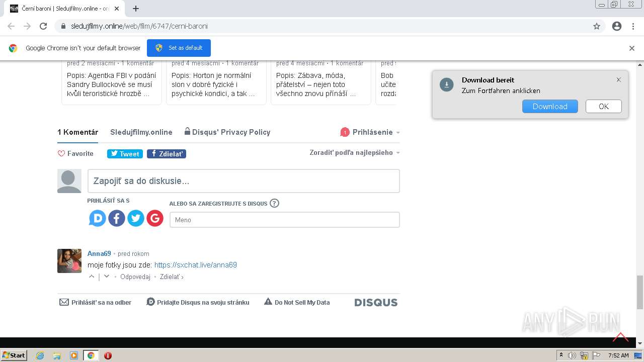Click the 7:52 AM clock
Screen dimensions: 644x362
click(x=618, y=355)
